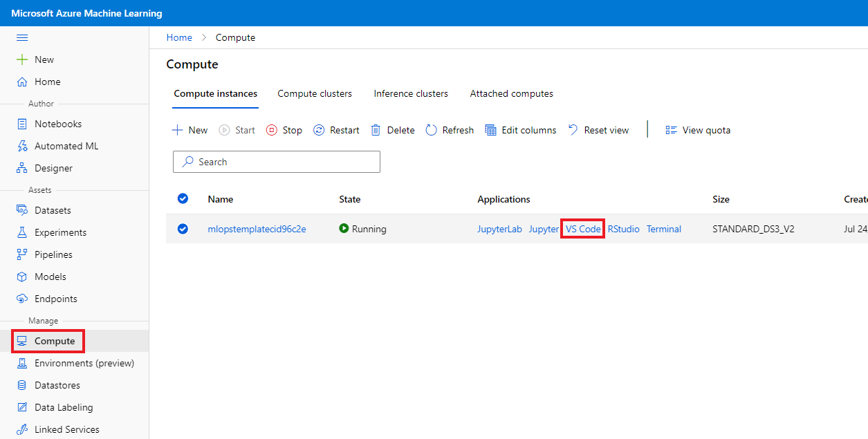Stop the selected compute instance

point(284,130)
